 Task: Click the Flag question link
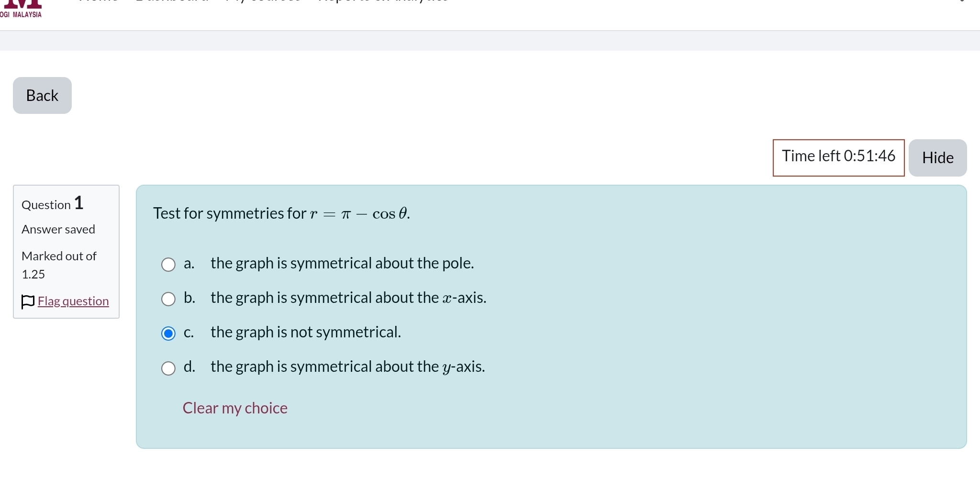(73, 301)
